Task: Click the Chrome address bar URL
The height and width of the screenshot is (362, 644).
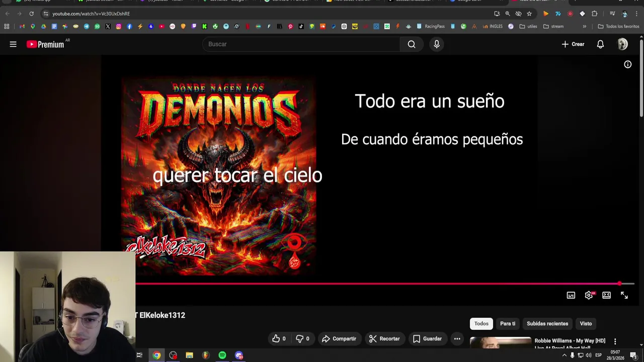Action: pos(91,14)
